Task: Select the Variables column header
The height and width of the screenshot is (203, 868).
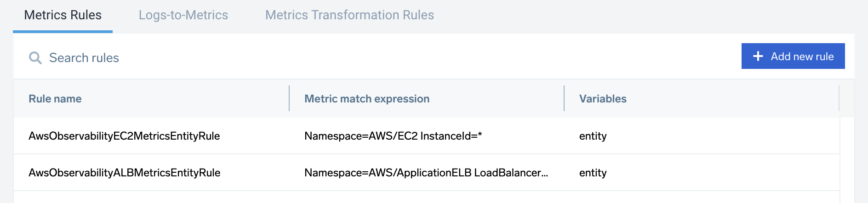Action: click(x=603, y=99)
